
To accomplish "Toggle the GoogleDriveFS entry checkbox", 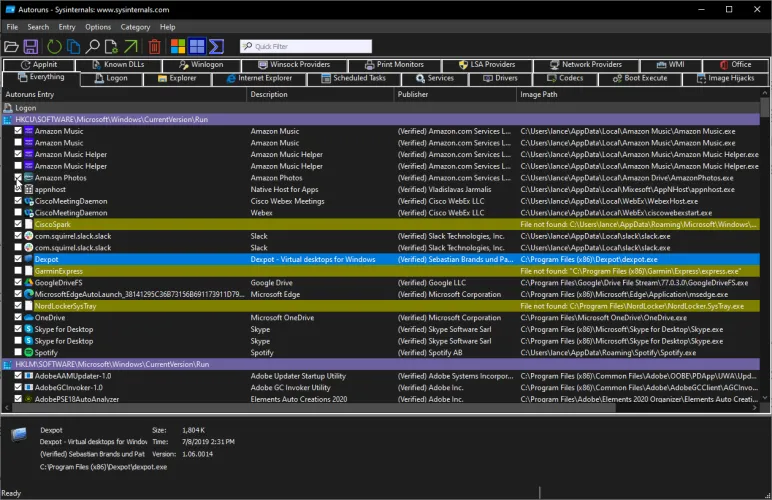I will pyautogui.click(x=18, y=283).
